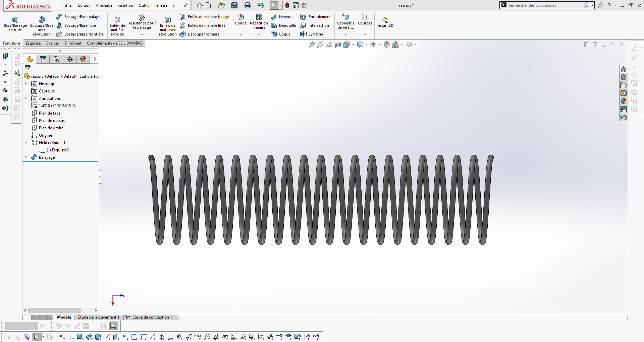
Task: Open the Etude de mouvement 1 tab
Action: click(x=98, y=317)
